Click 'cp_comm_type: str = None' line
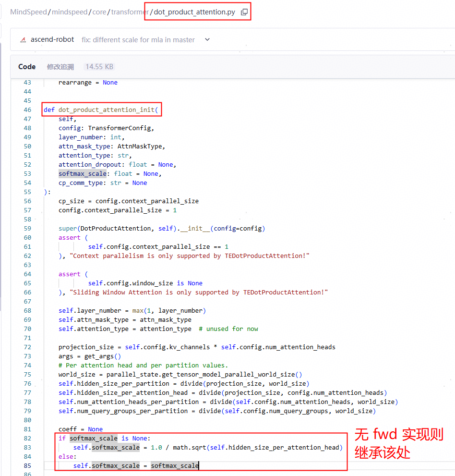Screen dimensions: 455x476 click(103, 183)
